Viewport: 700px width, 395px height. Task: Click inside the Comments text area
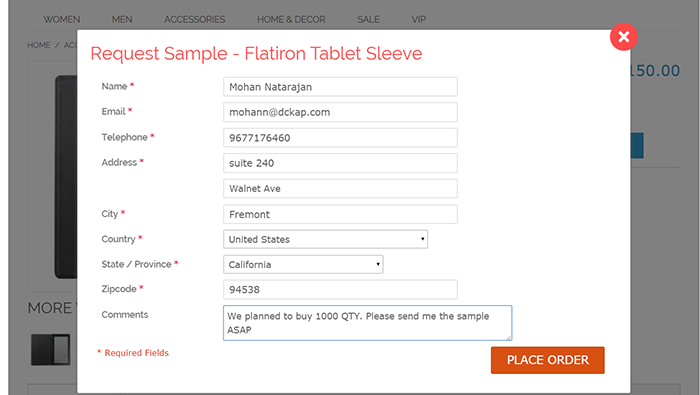click(x=367, y=323)
